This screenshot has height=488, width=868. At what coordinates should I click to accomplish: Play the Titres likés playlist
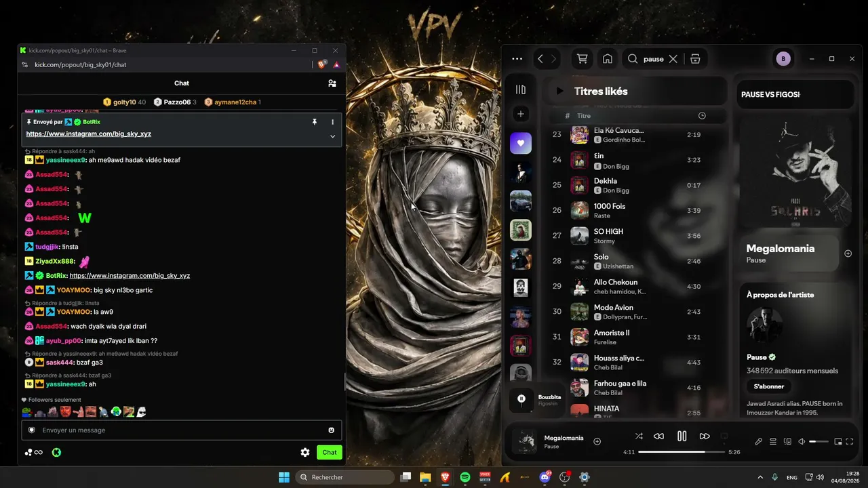(x=559, y=91)
